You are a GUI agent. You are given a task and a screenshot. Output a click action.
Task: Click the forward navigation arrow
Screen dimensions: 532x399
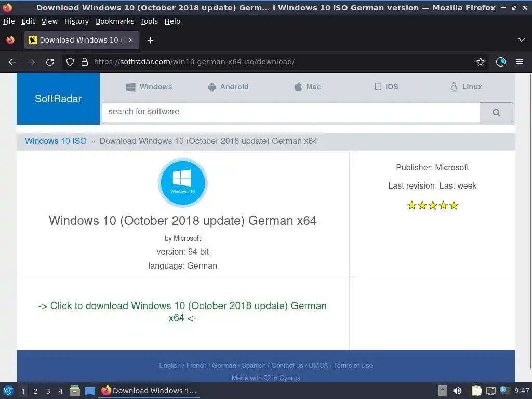click(31, 62)
